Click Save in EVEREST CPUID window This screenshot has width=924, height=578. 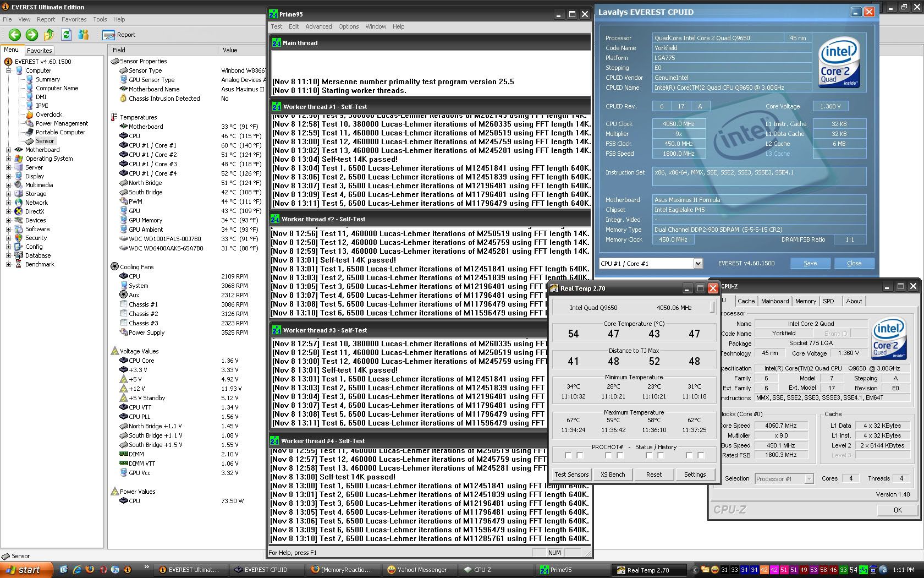[810, 263]
